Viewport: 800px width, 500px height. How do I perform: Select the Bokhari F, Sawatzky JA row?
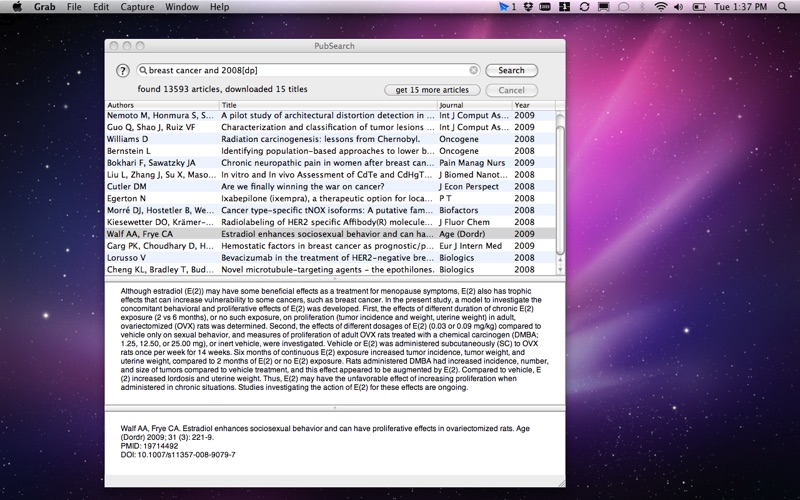click(x=330, y=163)
